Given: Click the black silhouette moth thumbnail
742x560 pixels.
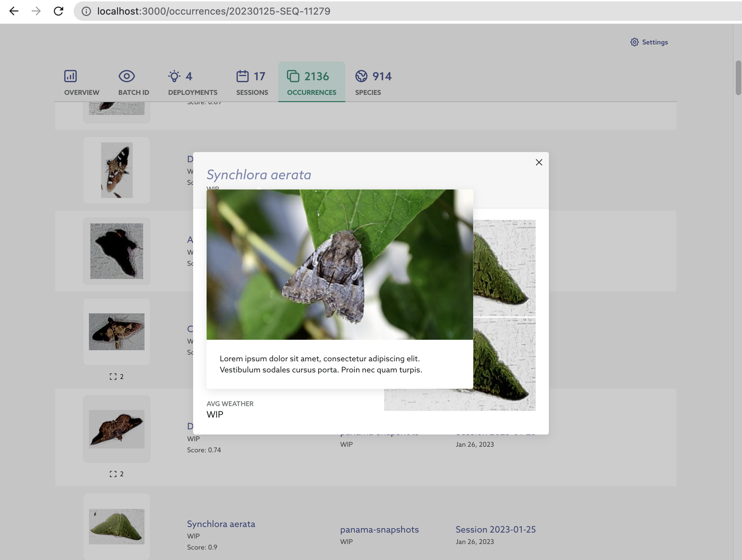Looking at the screenshot, I should [117, 251].
